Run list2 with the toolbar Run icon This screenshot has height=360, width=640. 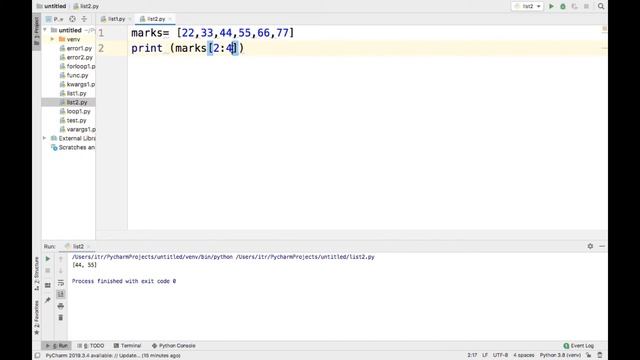[x=551, y=6]
